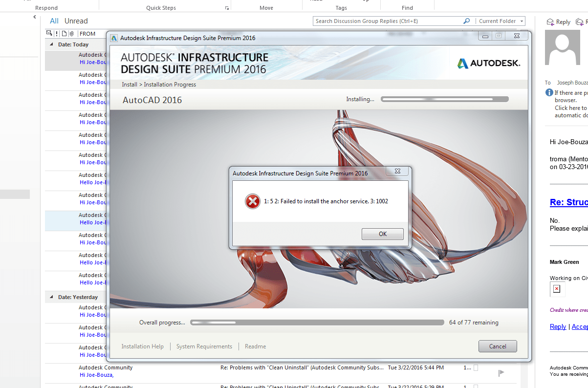Click inside the Search Discussion Group Replies field
Screen dimensions: 588x388
pos(386,21)
